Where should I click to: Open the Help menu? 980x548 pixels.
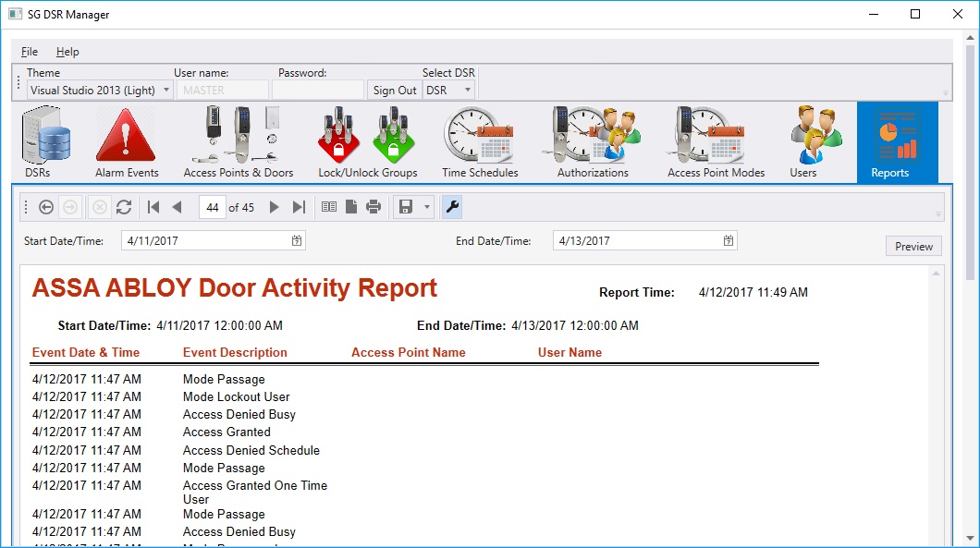click(x=67, y=52)
